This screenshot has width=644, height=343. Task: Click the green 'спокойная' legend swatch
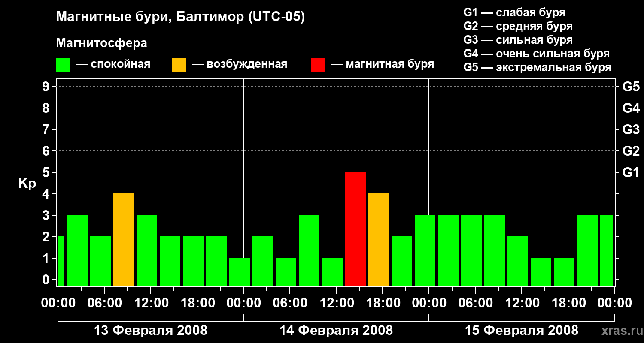click(63, 65)
